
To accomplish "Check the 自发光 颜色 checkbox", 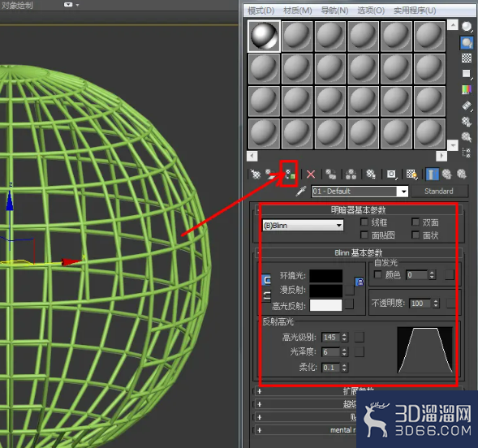I will (x=378, y=274).
